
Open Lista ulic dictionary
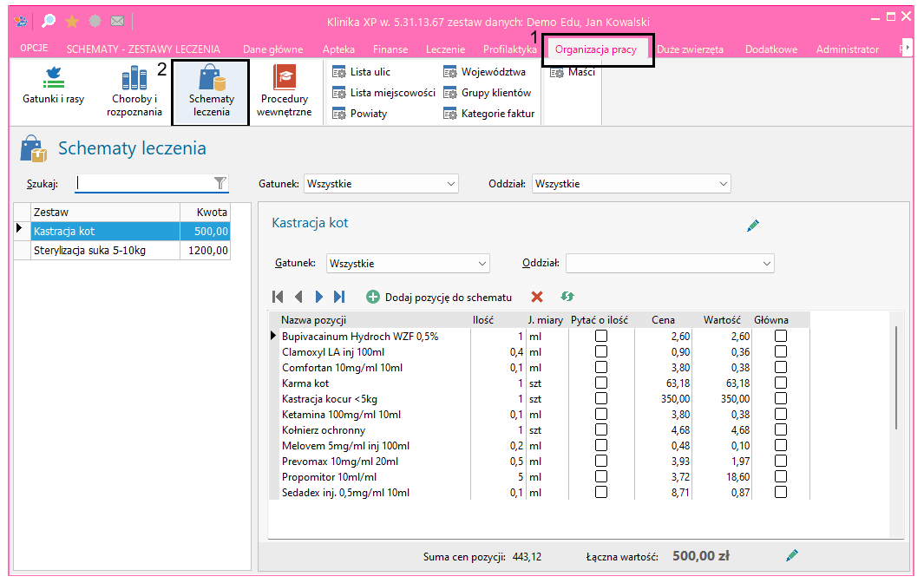pos(361,72)
